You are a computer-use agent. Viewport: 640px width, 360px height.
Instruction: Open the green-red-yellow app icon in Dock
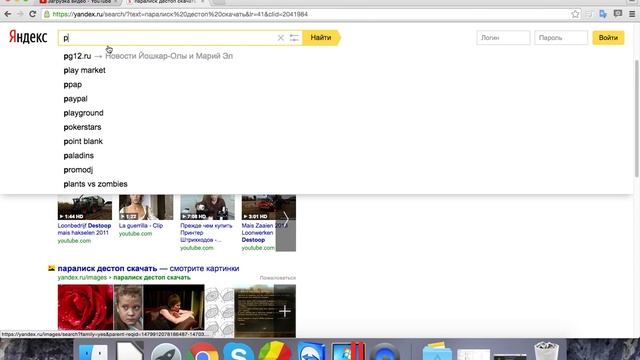275,352
